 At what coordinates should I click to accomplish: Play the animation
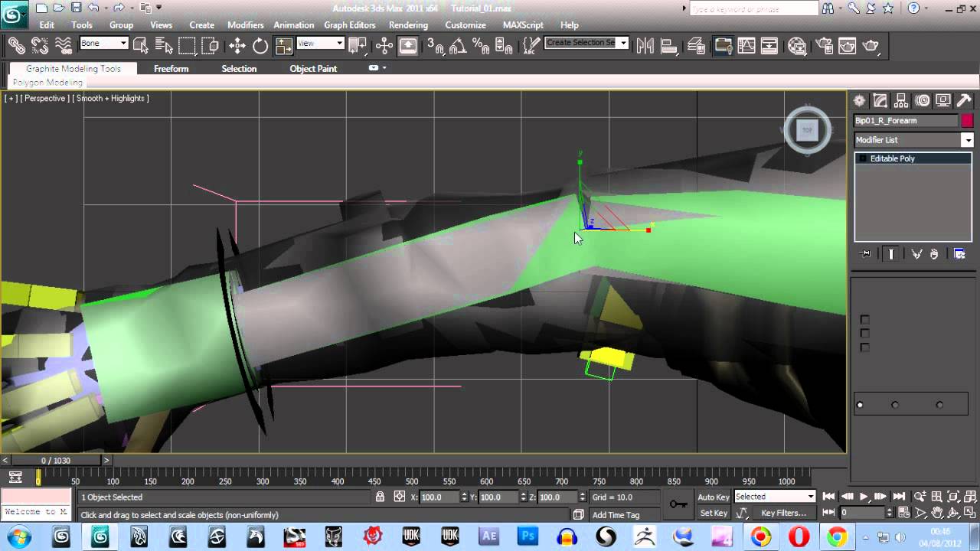(x=864, y=497)
